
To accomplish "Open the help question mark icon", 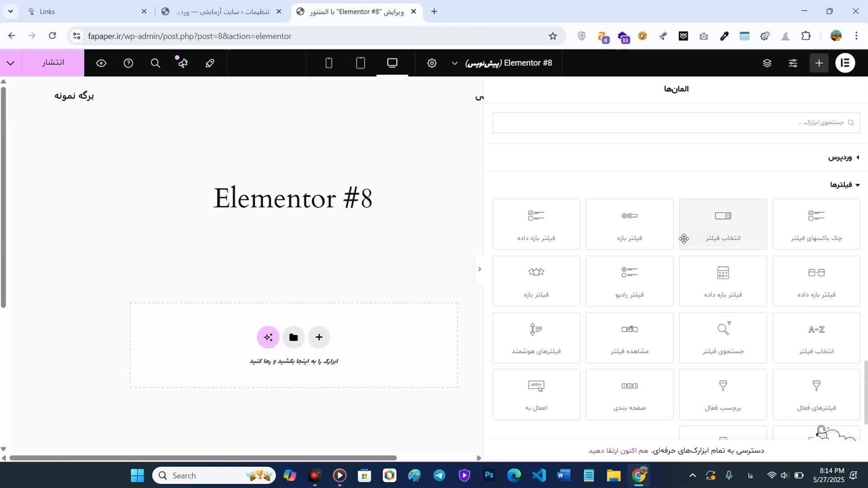I will [128, 63].
